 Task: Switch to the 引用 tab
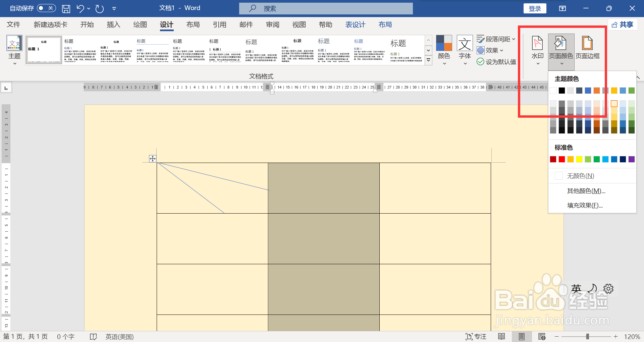pyautogui.click(x=220, y=24)
